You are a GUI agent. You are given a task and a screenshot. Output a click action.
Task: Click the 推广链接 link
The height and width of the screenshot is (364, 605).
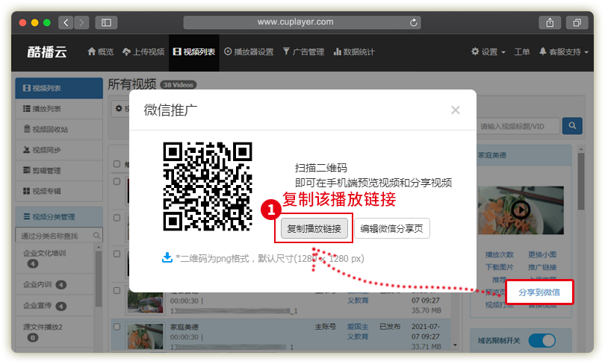click(542, 267)
